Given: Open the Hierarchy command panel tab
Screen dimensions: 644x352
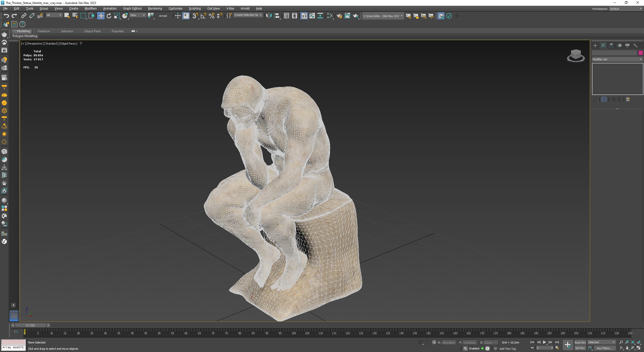Looking at the screenshot, I should 611,46.
